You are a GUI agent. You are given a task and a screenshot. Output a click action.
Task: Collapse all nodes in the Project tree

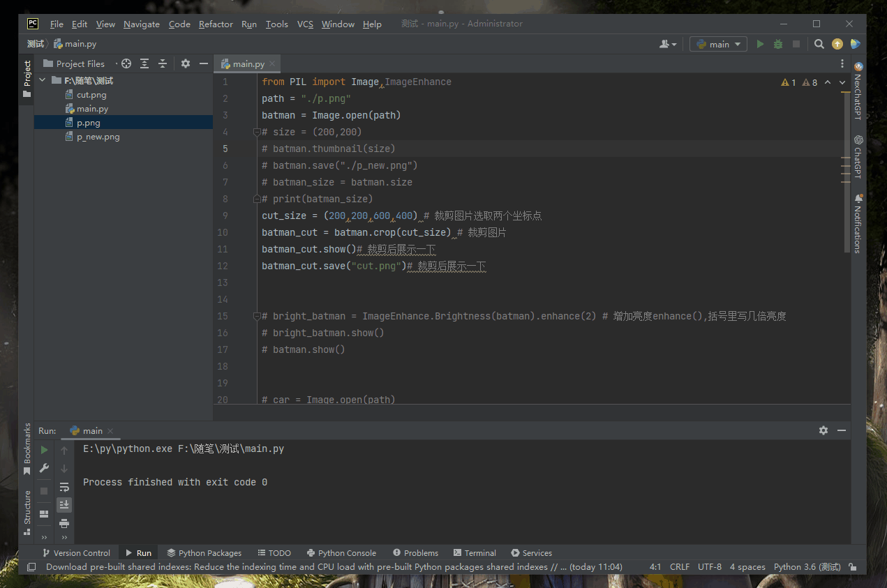click(164, 63)
